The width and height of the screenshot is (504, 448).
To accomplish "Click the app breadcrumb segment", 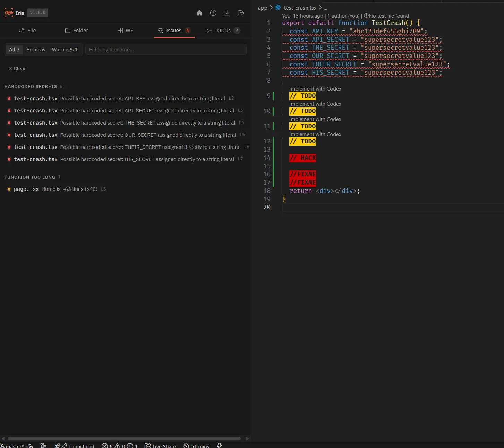I will coord(263,8).
